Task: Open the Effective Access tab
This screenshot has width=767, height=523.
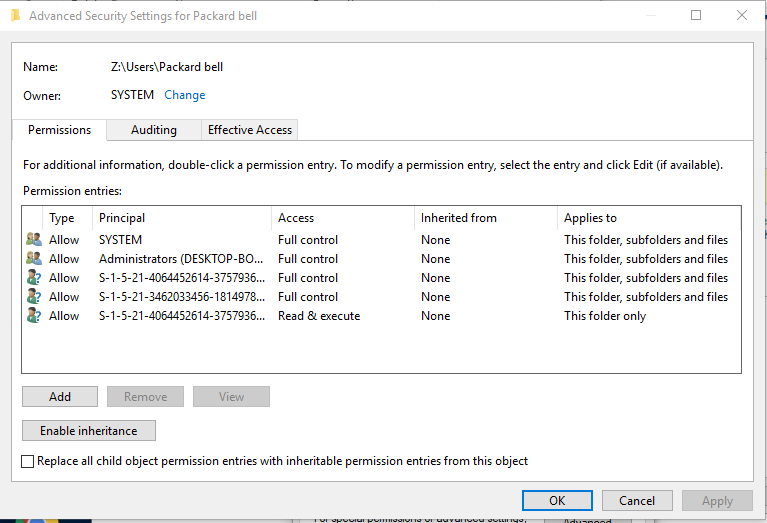Action: [x=249, y=130]
